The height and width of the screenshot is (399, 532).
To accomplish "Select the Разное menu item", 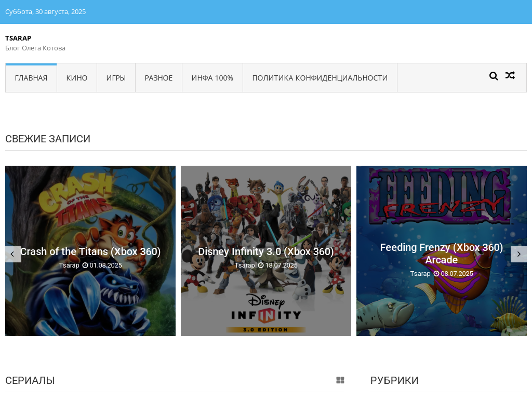I will [158, 78].
